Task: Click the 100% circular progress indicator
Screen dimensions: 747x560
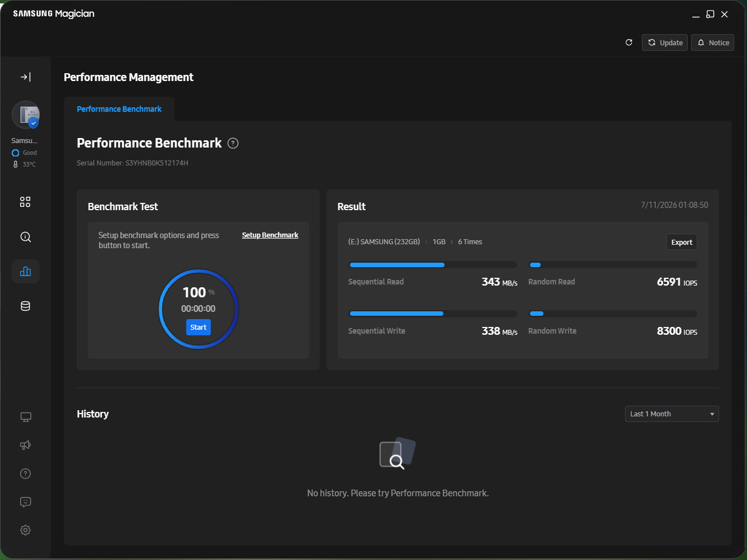Action: click(x=198, y=309)
